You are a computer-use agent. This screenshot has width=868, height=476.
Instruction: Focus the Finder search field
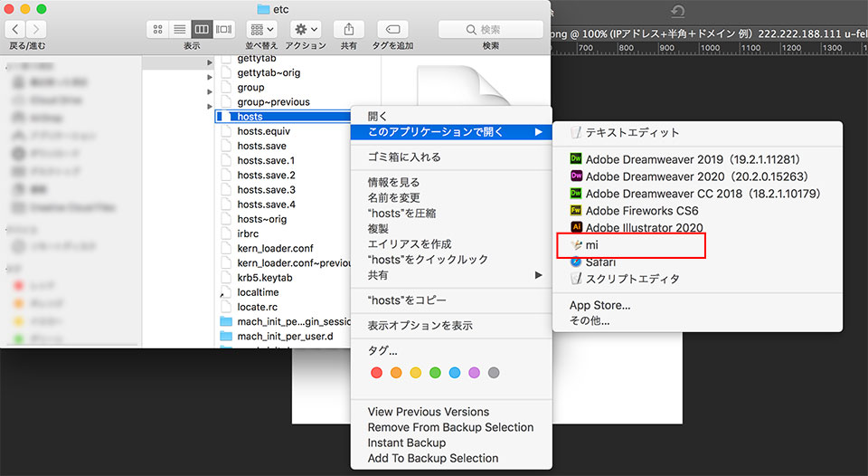click(490, 29)
